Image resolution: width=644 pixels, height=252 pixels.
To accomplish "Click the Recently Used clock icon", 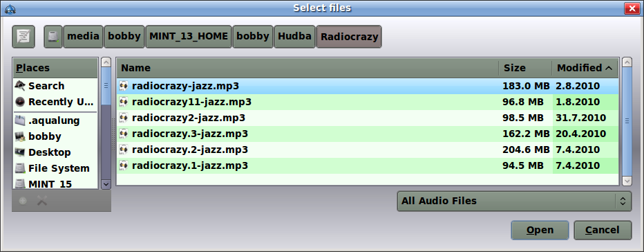I will (20, 102).
